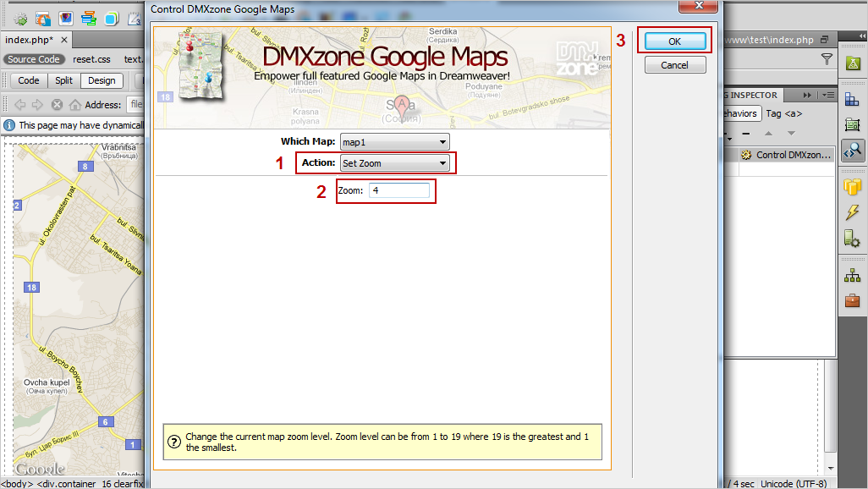Open the green form layout panel icon
This screenshot has width=868, height=489.
tap(853, 124)
